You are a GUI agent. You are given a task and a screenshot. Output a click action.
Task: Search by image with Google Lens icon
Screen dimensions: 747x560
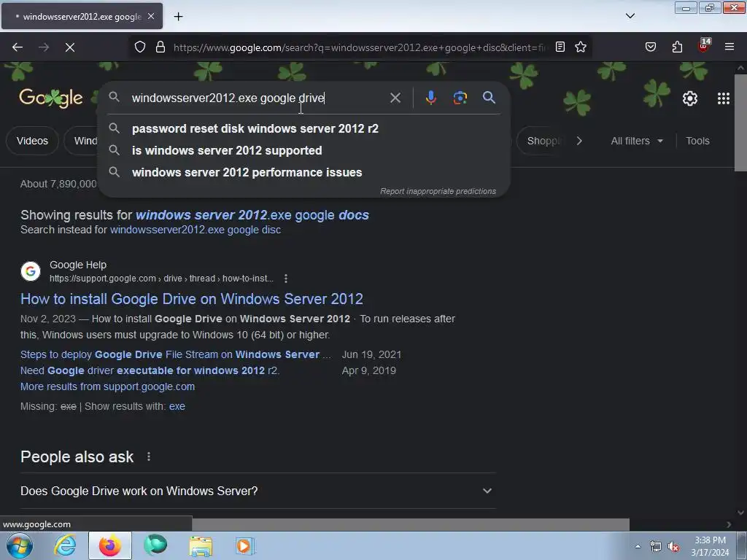tap(460, 98)
